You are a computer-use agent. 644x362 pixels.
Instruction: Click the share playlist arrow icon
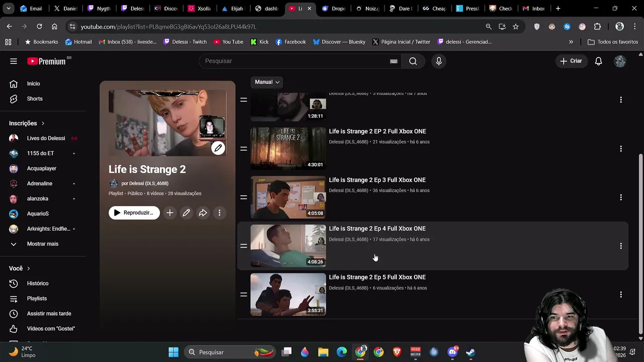(x=203, y=213)
